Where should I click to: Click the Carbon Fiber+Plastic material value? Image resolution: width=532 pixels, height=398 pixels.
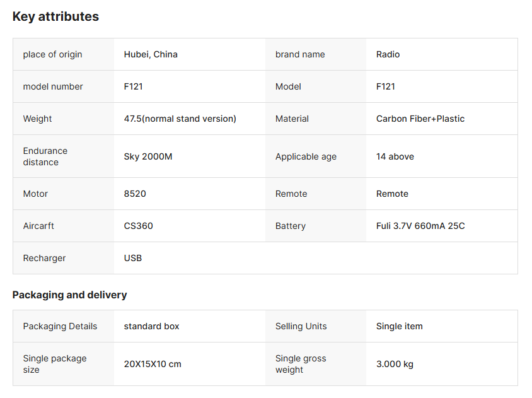pos(420,119)
